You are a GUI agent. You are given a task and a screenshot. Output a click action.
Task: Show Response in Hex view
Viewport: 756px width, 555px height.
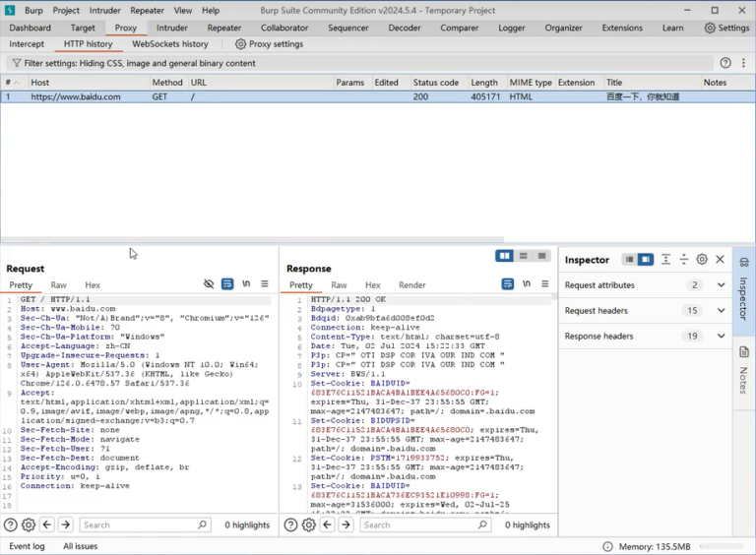click(373, 284)
